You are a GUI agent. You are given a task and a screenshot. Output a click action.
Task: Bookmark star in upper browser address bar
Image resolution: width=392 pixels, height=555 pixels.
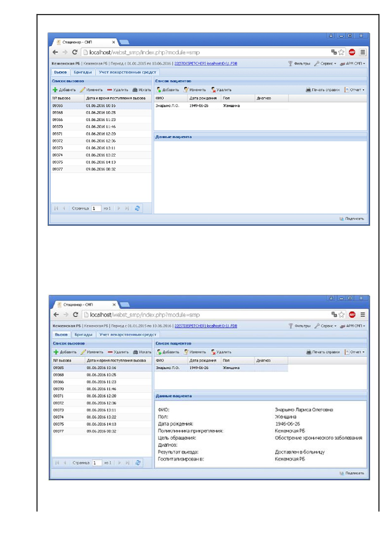pyautogui.click(x=341, y=52)
